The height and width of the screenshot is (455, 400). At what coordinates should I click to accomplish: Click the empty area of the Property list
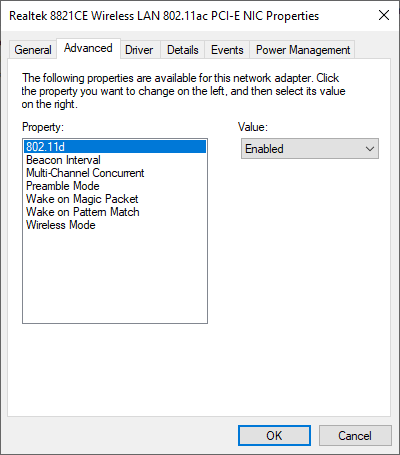tap(115, 277)
